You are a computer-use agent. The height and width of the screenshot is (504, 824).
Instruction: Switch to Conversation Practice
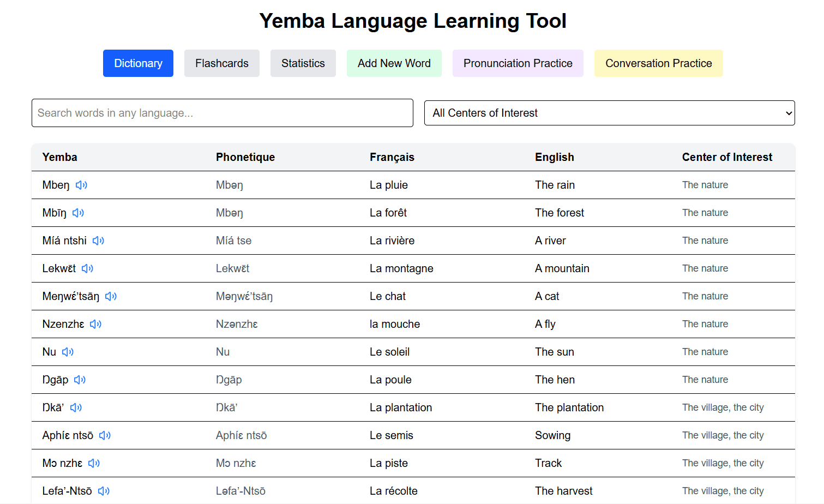coord(659,63)
